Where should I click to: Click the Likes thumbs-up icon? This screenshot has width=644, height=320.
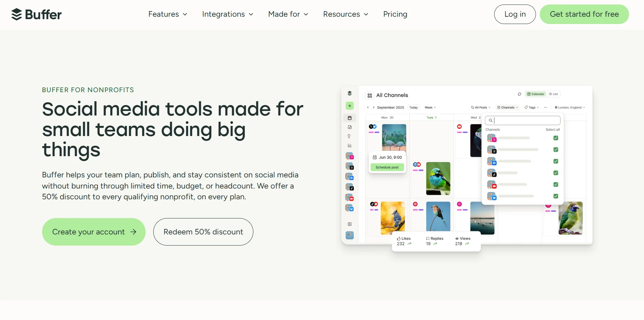(x=399, y=239)
